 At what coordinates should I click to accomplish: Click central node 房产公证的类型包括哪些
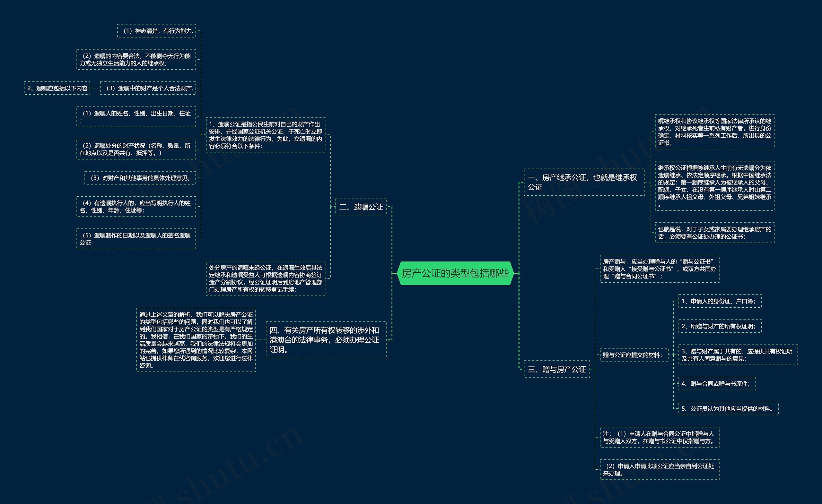click(455, 273)
